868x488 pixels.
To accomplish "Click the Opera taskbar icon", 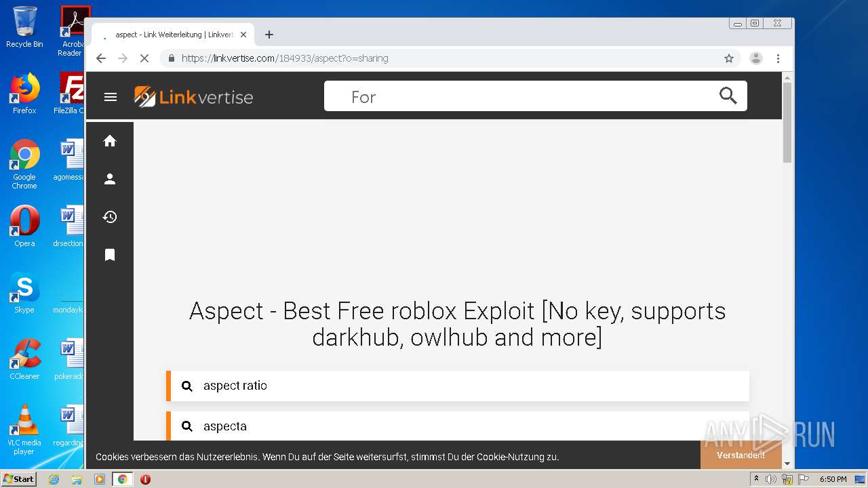I will [145, 479].
